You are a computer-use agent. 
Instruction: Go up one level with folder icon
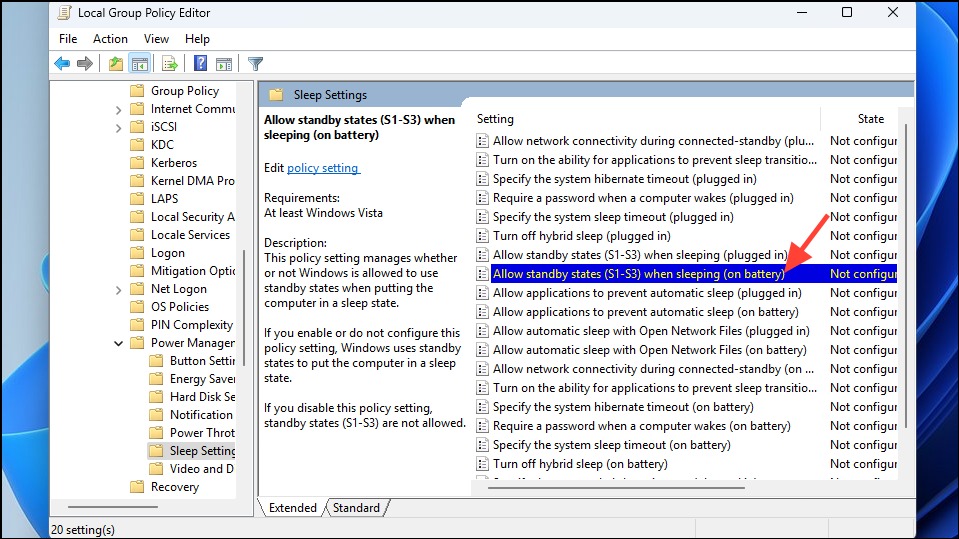[116, 64]
